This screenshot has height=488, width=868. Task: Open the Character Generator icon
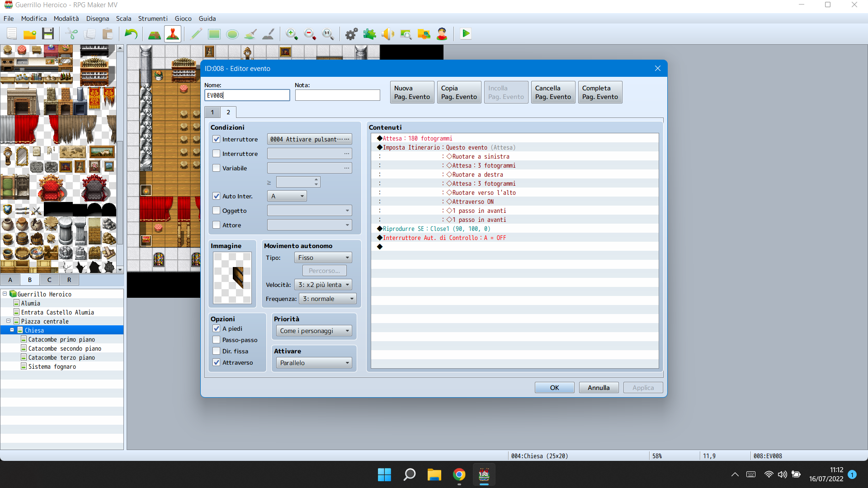click(442, 34)
